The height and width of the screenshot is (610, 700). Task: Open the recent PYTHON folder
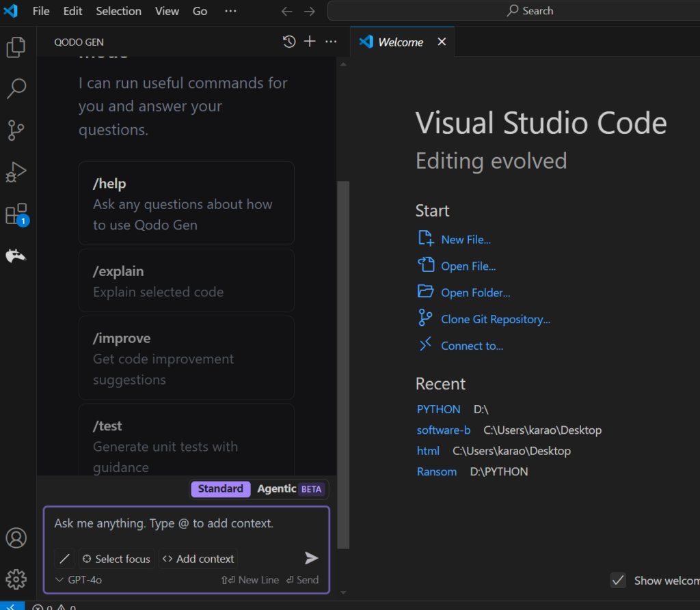[x=438, y=409]
